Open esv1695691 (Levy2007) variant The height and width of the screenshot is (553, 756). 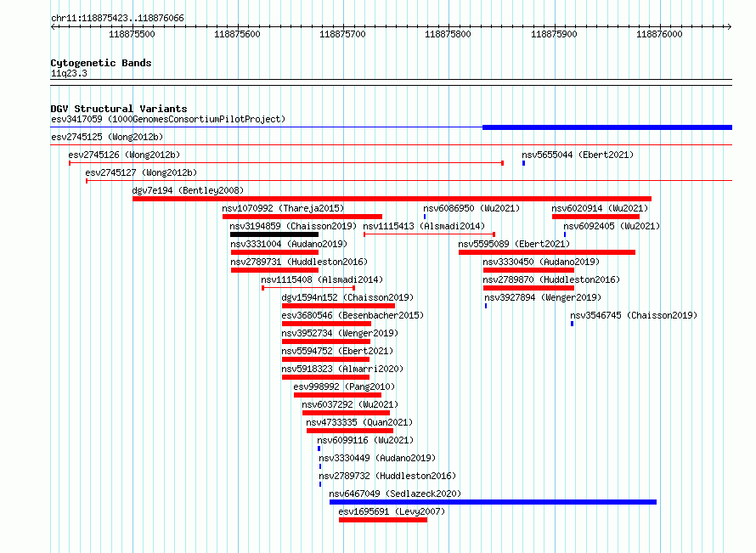click(x=392, y=511)
